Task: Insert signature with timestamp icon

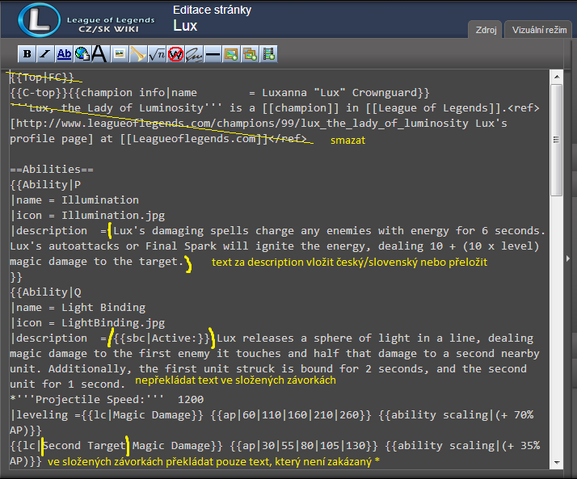Action: click(194, 54)
